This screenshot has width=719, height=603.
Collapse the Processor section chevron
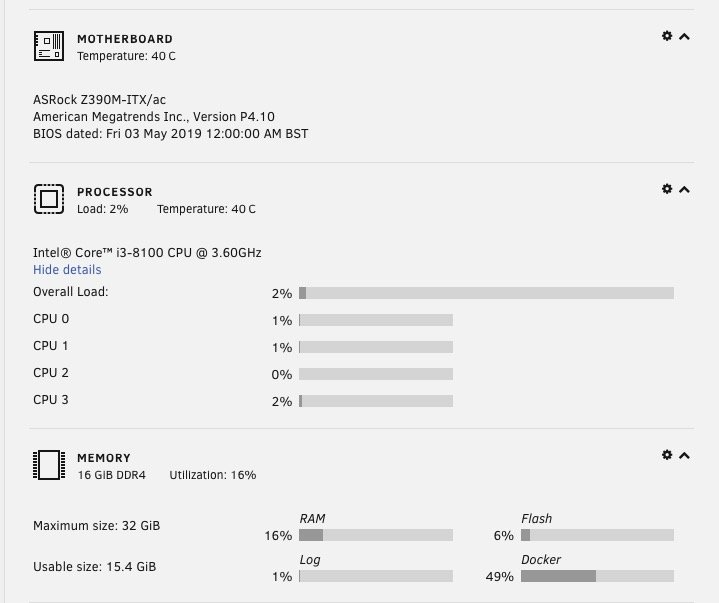point(684,190)
